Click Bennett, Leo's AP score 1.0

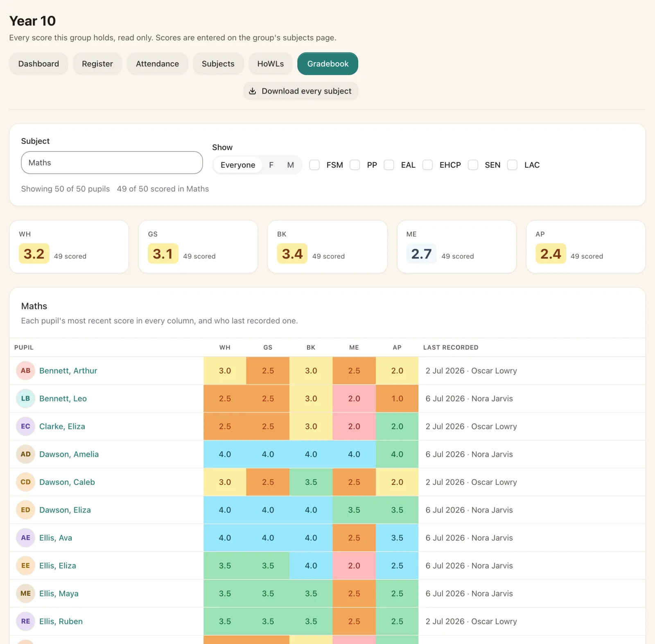click(397, 399)
